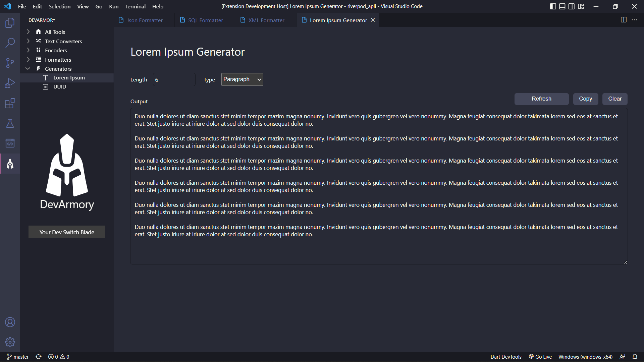Open Source Control view
644x362 pixels.
10,63
